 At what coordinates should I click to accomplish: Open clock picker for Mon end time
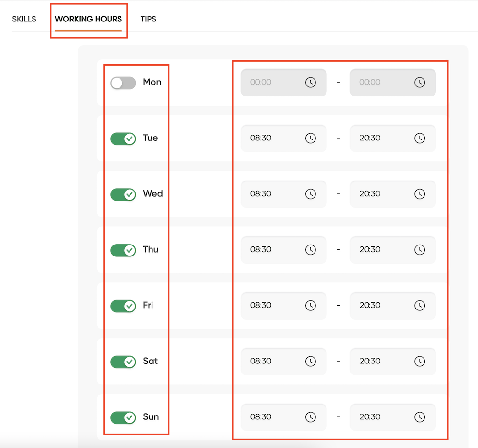[420, 82]
